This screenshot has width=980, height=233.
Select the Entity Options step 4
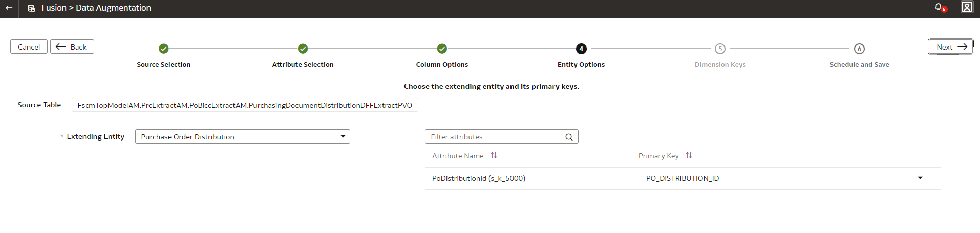pos(581,49)
